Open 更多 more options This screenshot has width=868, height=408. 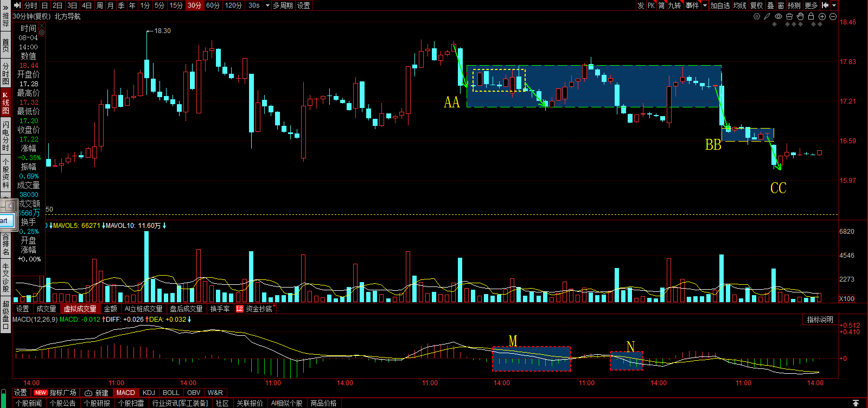point(811,5)
